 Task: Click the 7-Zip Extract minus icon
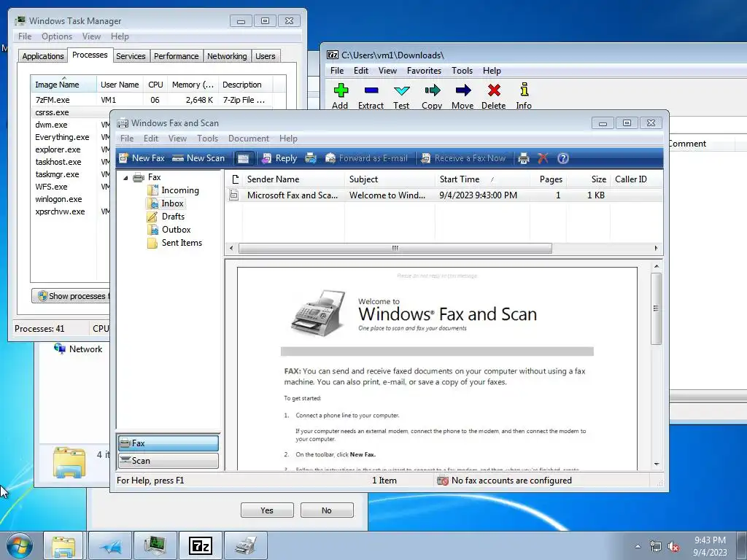click(x=371, y=97)
